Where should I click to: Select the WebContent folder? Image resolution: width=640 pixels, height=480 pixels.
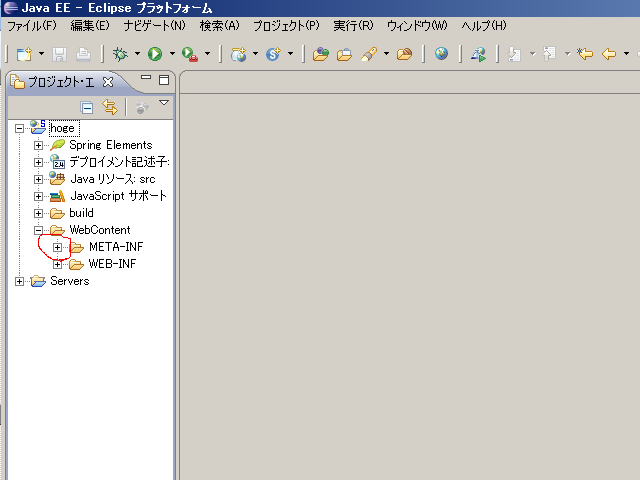(x=100, y=230)
